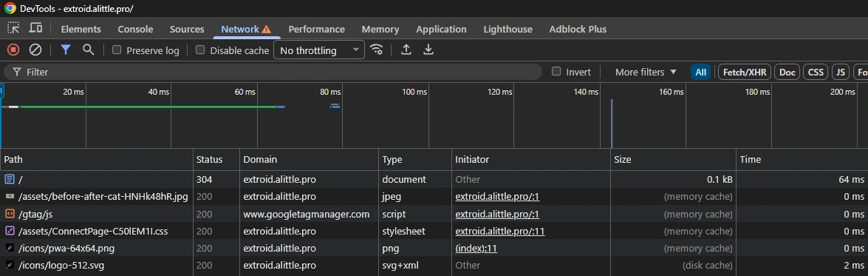868x276 pixels.
Task: Import HAR file with upload icon
Action: 406,50
